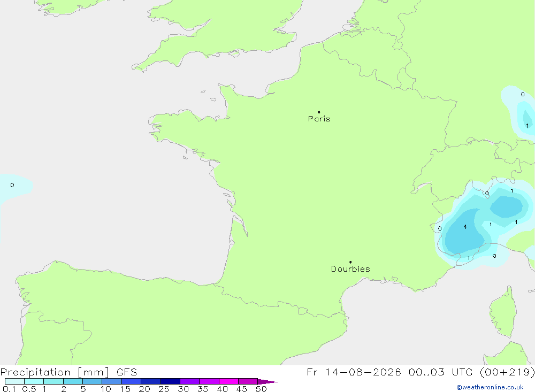
Task: Click the Paris city marker dot
Action: pyautogui.click(x=319, y=112)
